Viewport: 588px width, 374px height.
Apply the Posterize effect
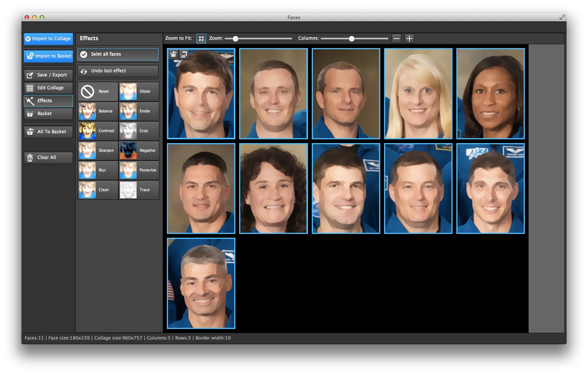coord(139,170)
